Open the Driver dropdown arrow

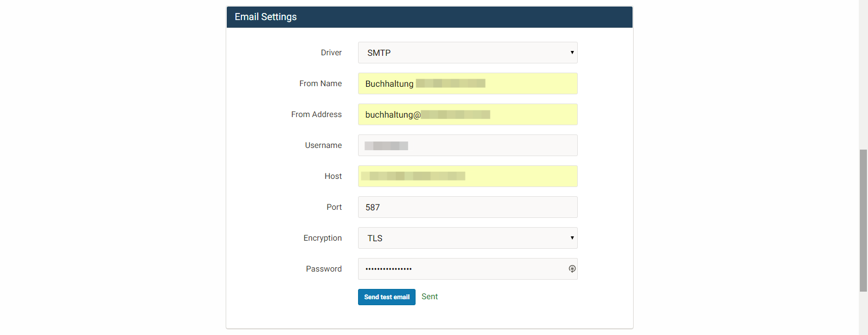[x=572, y=53]
